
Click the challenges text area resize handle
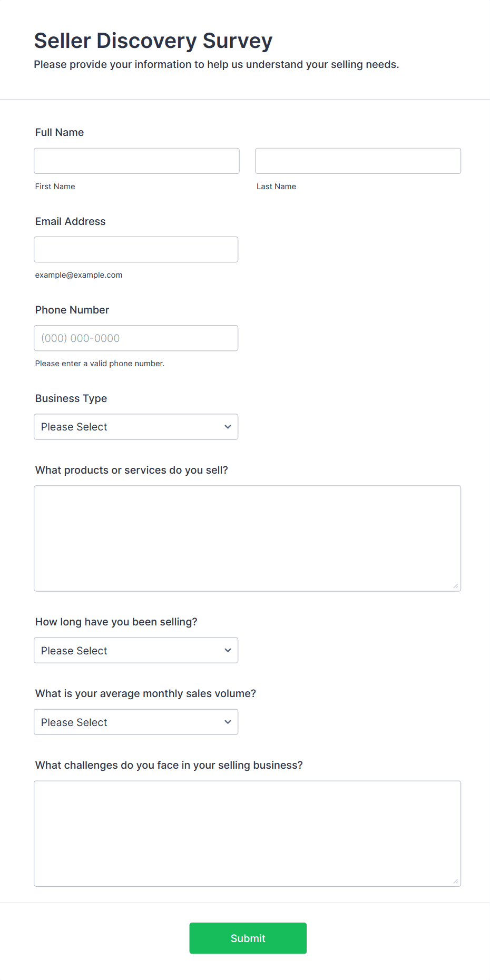point(456,881)
